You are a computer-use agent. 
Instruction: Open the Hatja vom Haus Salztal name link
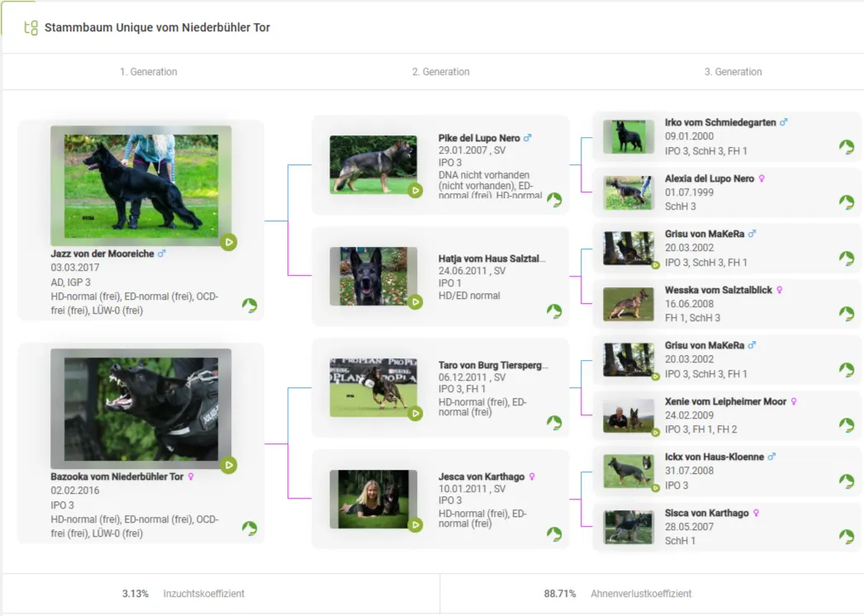491,258
